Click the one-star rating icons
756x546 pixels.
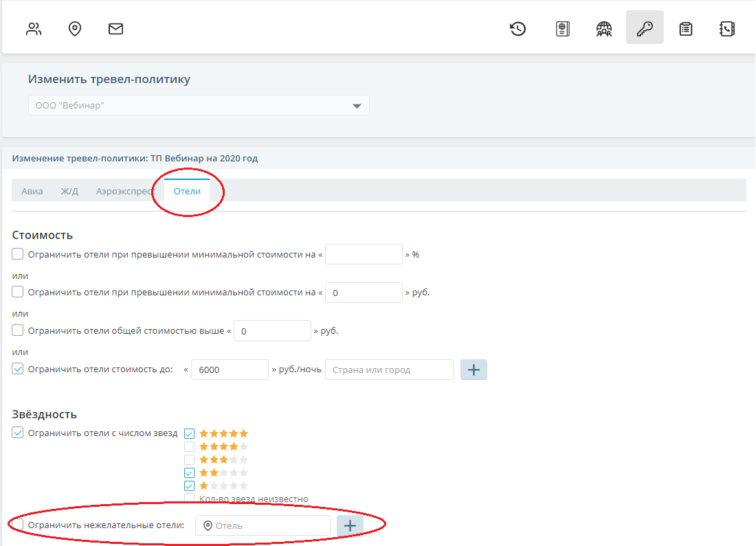224,486
